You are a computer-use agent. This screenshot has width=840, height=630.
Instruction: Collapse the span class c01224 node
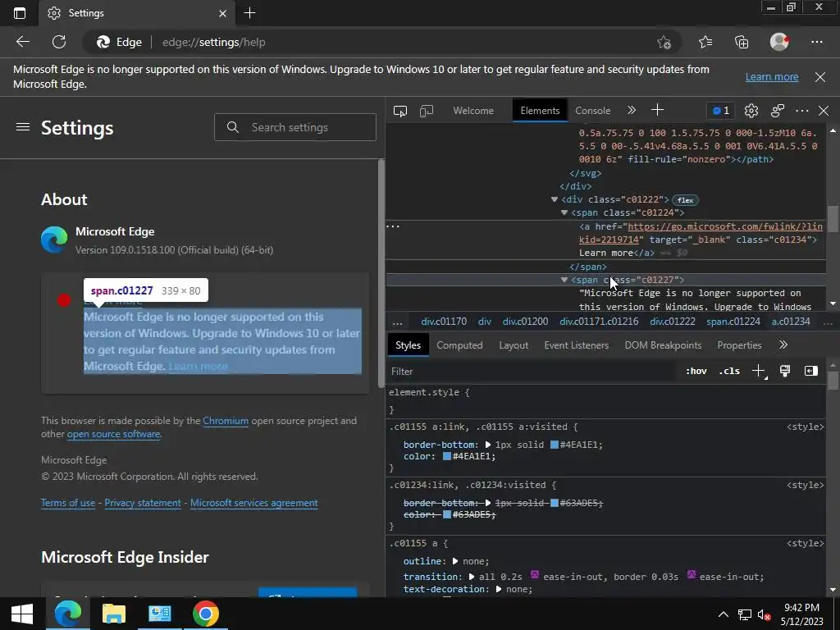pos(564,212)
